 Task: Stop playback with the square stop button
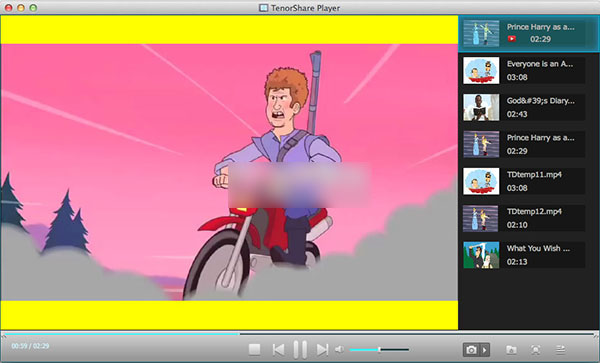254,349
